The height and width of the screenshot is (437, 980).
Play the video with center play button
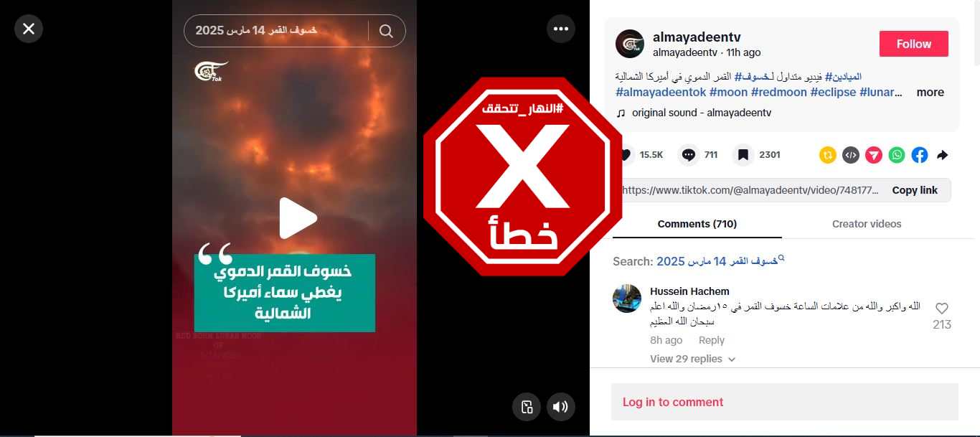click(297, 217)
